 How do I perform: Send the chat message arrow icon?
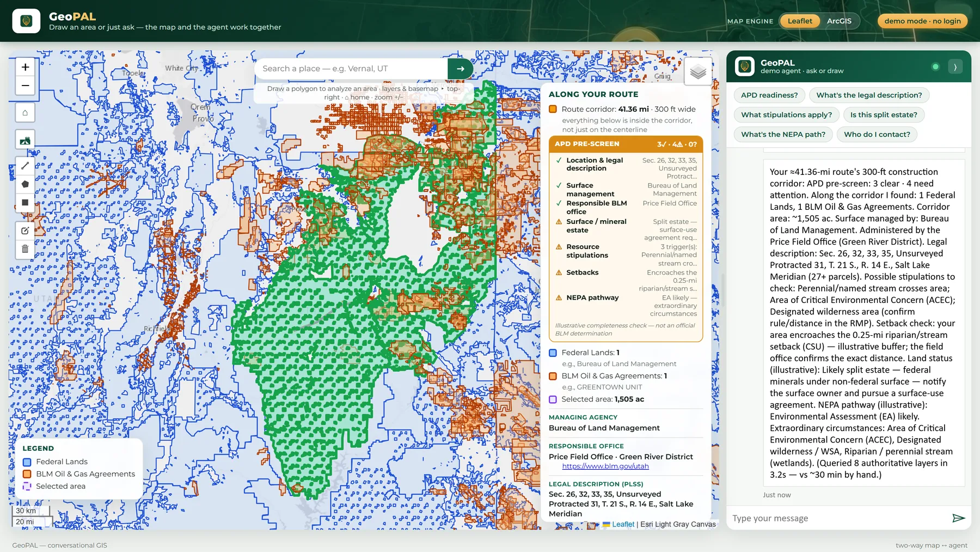958,518
